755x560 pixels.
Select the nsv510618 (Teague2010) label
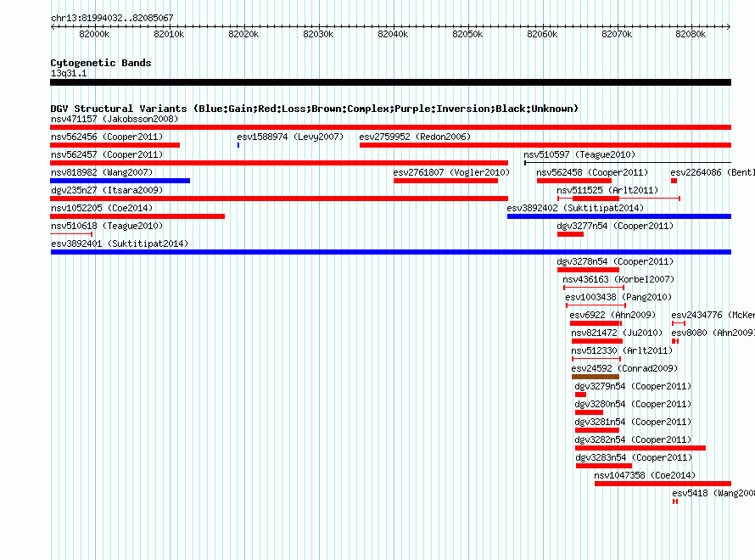click(x=107, y=226)
